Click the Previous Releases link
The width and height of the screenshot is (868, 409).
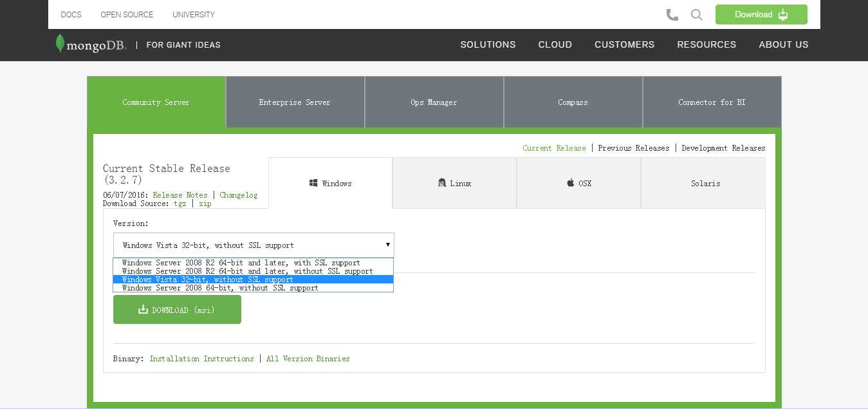634,148
